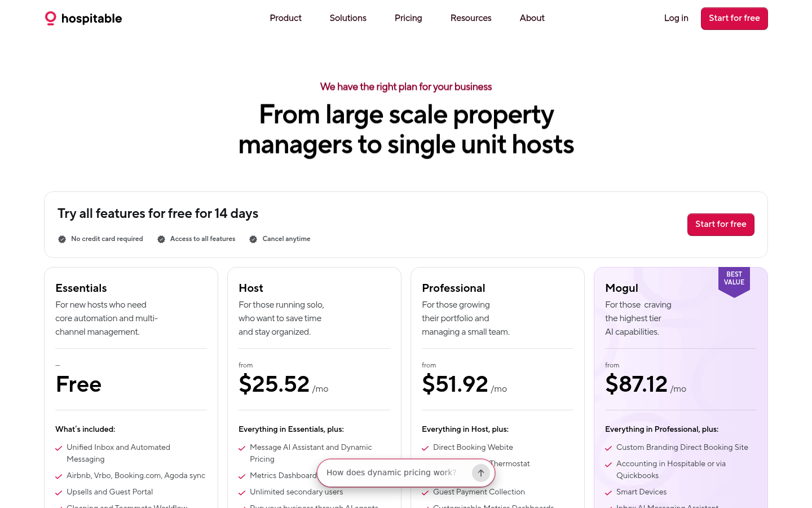Click checkmark beside Upsells and Guest Portal
The height and width of the screenshot is (508, 812).
pyautogui.click(x=59, y=493)
